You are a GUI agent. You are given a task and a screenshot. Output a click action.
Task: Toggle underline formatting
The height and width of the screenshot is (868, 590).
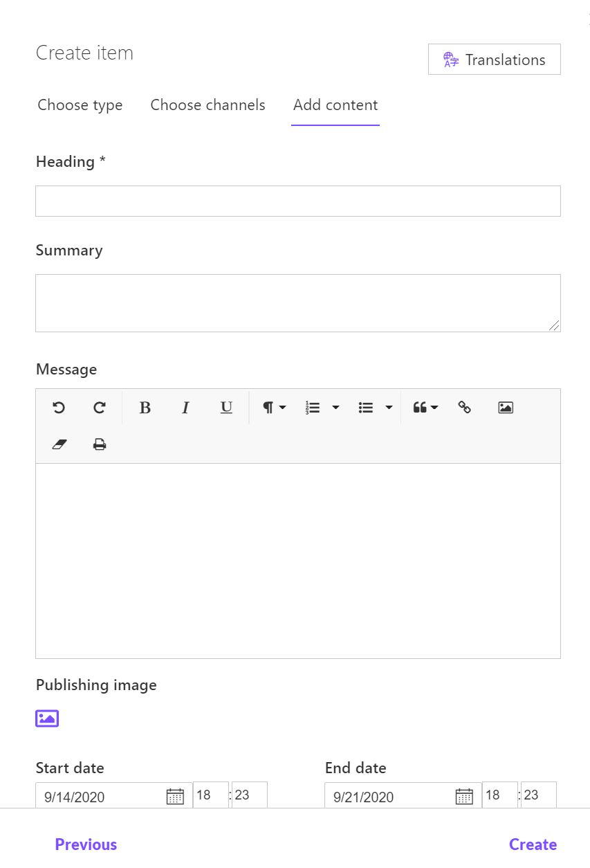pyautogui.click(x=226, y=408)
